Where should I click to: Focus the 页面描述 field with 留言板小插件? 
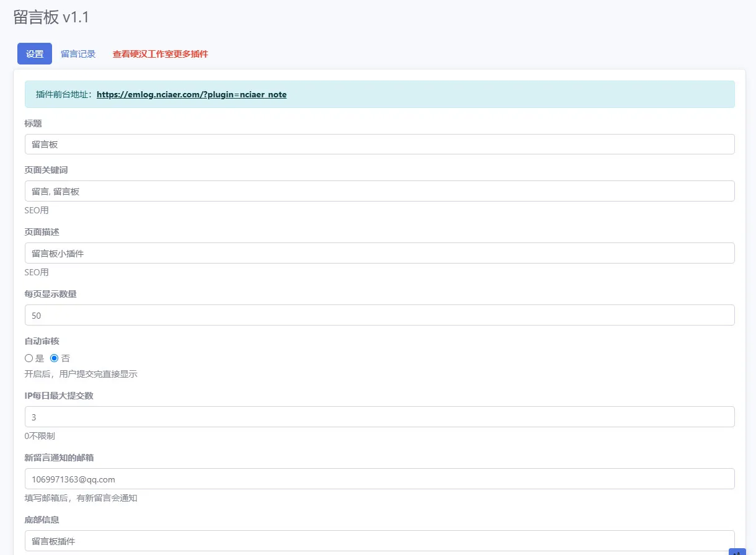[379, 253]
